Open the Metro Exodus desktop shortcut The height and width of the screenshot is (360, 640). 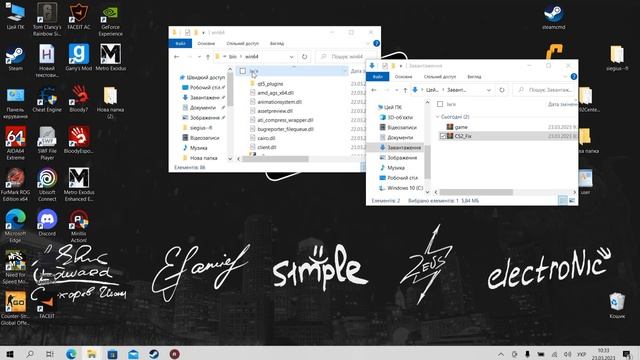(110, 58)
